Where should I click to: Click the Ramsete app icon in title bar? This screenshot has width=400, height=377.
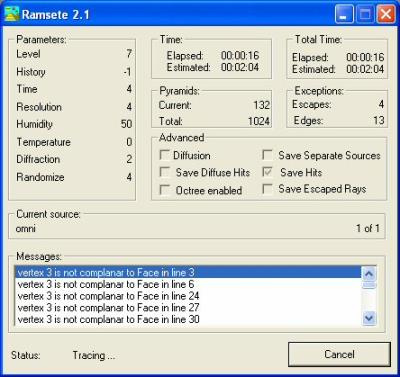pyautogui.click(x=12, y=14)
